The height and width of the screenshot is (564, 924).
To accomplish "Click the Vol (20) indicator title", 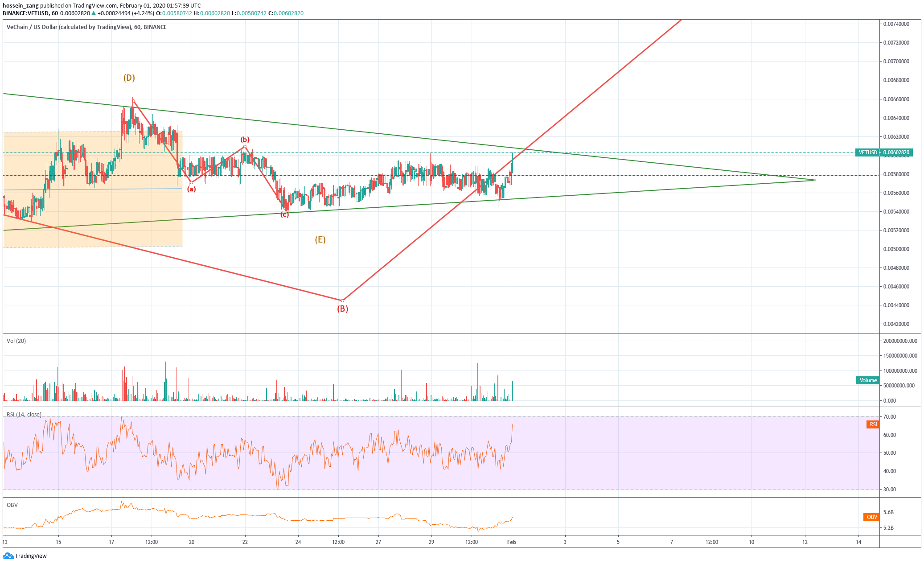I will click(16, 341).
